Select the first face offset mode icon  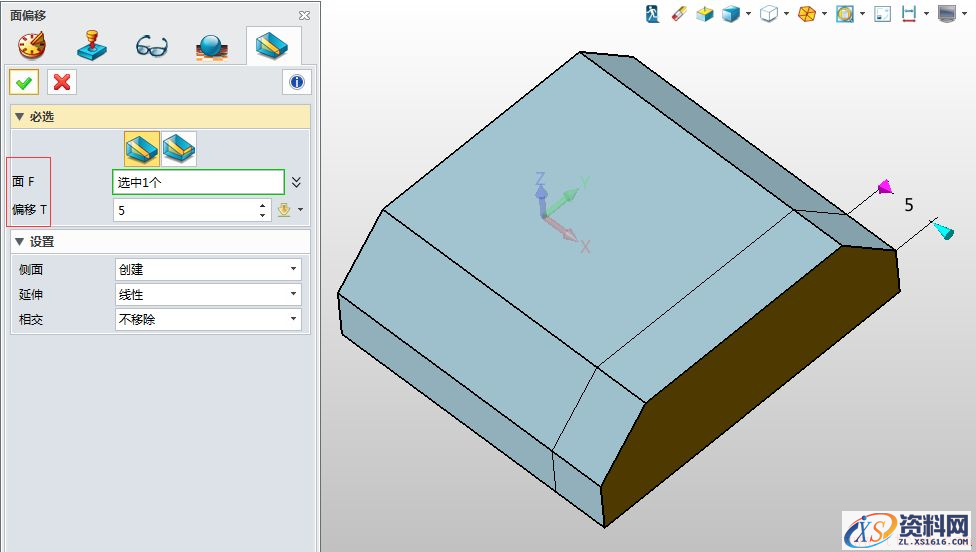point(141,148)
